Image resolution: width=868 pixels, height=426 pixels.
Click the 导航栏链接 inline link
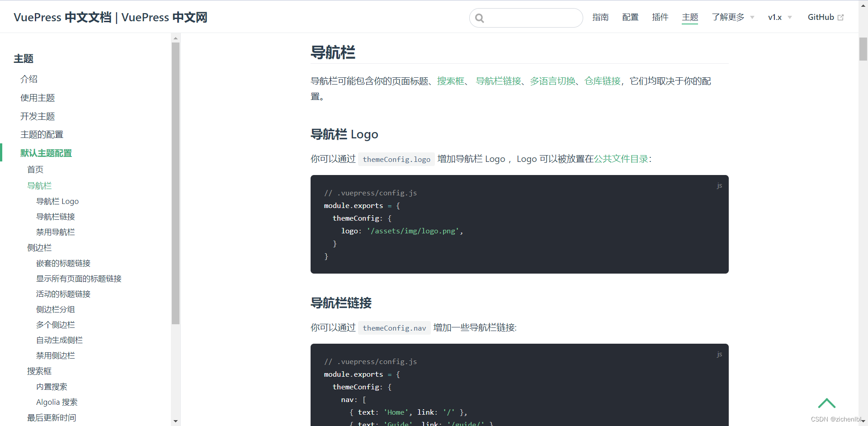[499, 81]
